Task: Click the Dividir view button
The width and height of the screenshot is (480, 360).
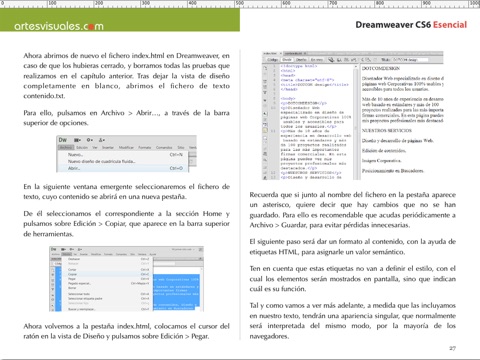Action: coord(287,60)
